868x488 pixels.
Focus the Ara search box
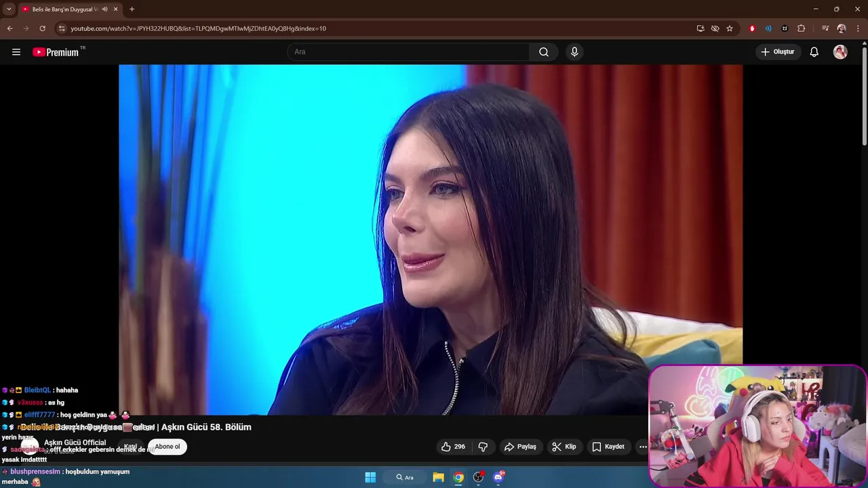click(x=409, y=52)
